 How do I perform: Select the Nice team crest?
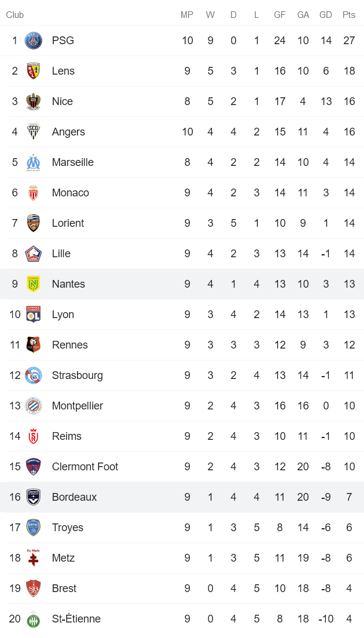[x=33, y=101]
